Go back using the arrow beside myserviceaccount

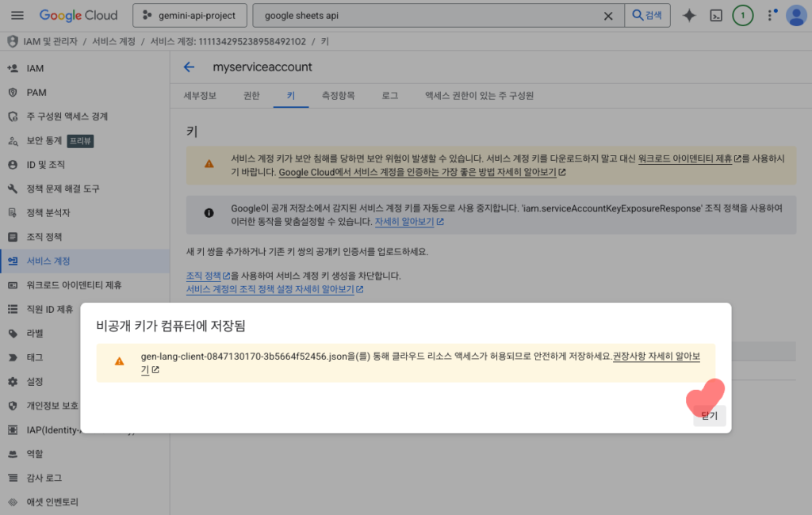[x=189, y=67]
